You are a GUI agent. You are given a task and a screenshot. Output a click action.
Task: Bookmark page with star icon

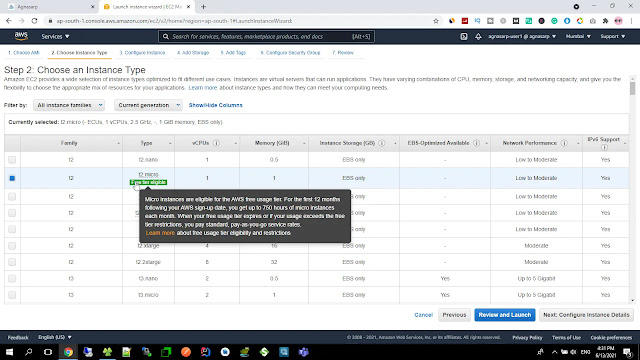tap(436, 21)
